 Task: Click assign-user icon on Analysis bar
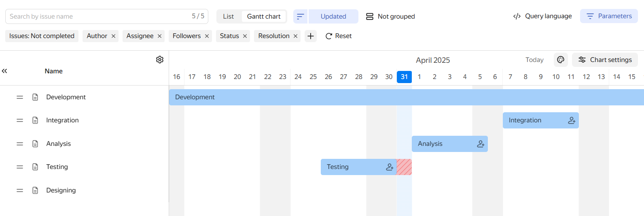(481, 144)
